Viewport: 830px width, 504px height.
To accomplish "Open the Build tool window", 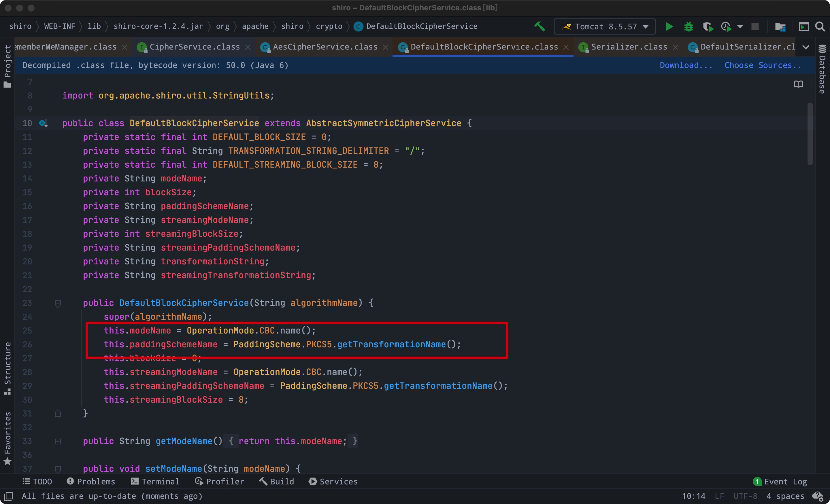I will tap(276, 482).
